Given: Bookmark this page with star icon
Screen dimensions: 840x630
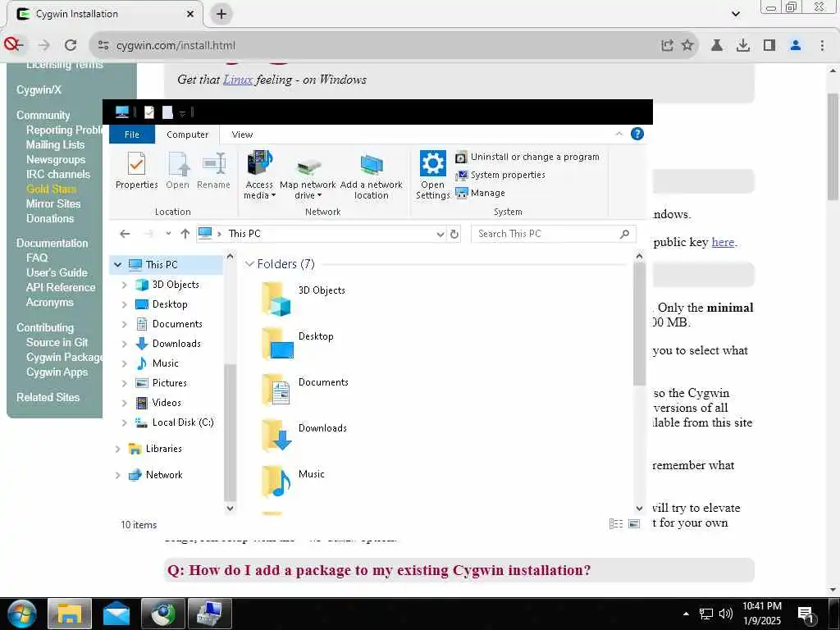Looking at the screenshot, I should pos(687,45).
